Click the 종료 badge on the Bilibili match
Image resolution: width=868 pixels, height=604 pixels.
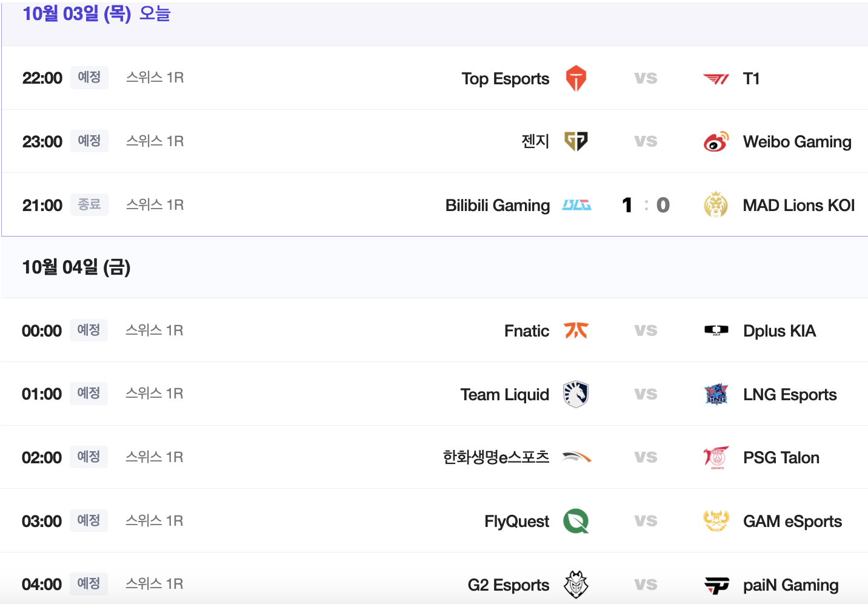tap(89, 204)
